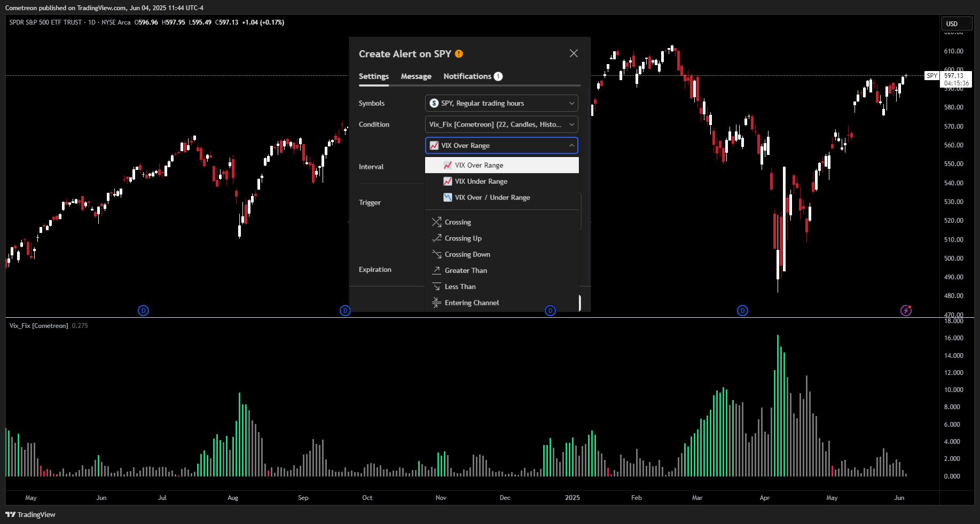Click the Entering Channel icon

pyautogui.click(x=436, y=302)
